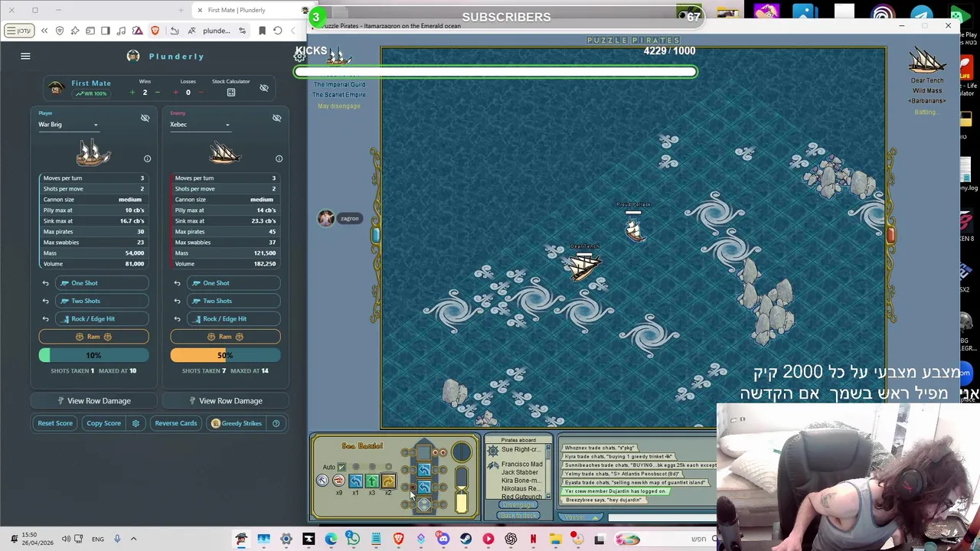The width and height of the screenshot is (980, 551).
Task: Open the Stock Calculator icon
Action: coord(231,93)
